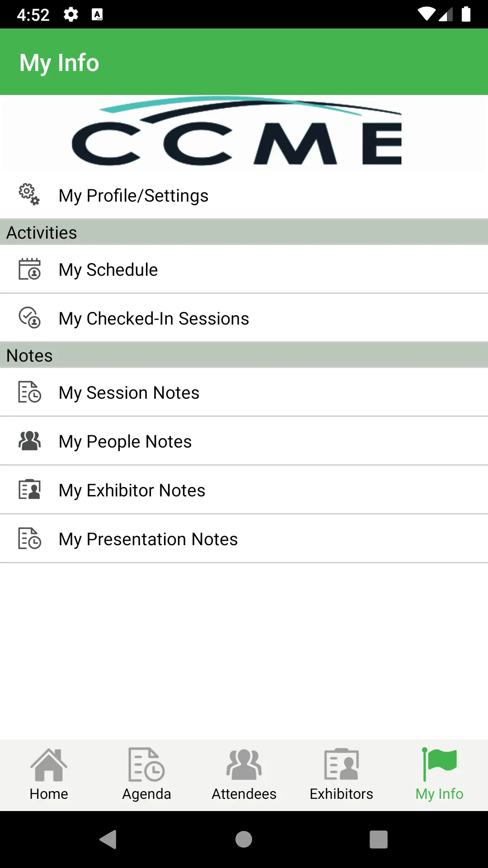Screen dimensions: 488x868
Task: Open My Schedule
Action: [108, 270]
